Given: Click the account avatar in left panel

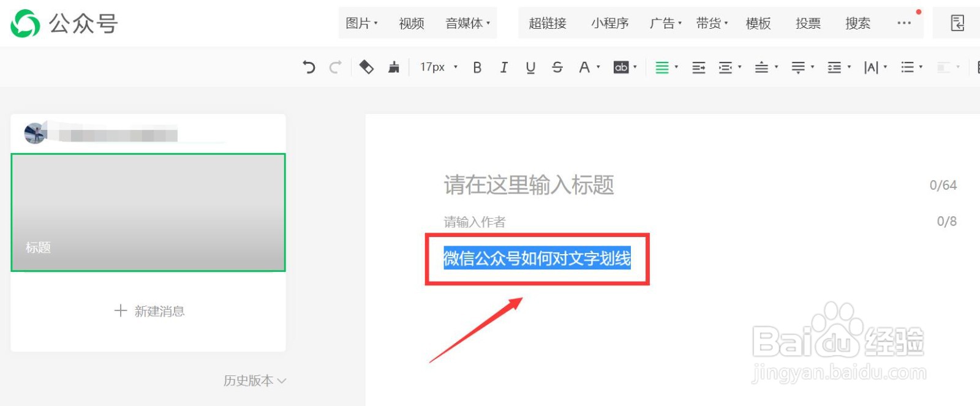Looking at the screenshot, I should pos(35,133).
